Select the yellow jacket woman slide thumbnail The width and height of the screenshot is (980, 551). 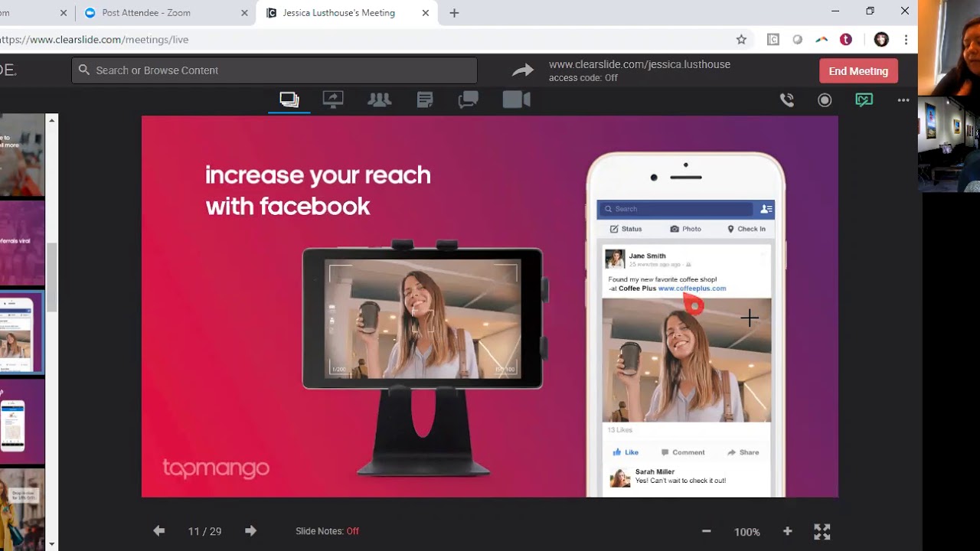[x=22, y=509]
